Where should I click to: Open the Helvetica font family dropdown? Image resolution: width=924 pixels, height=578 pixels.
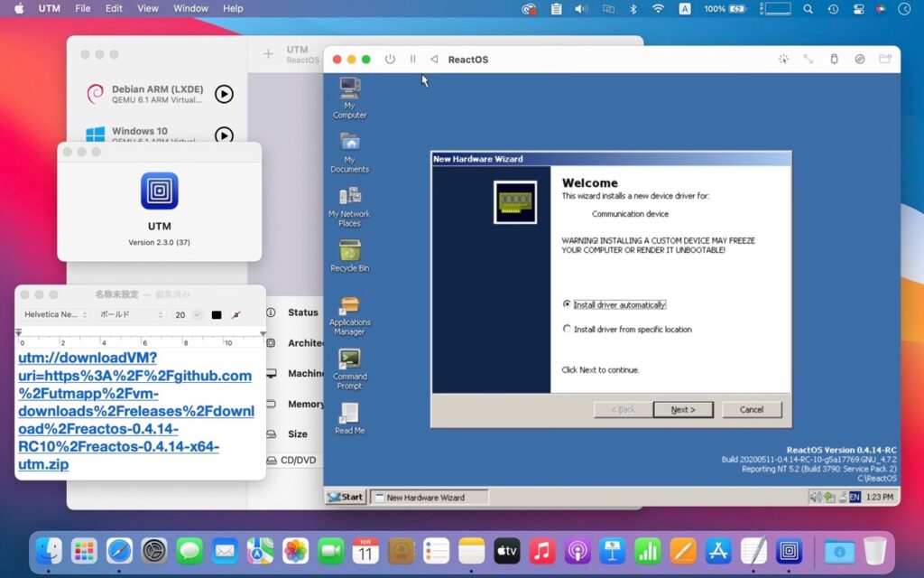point(55,315)
